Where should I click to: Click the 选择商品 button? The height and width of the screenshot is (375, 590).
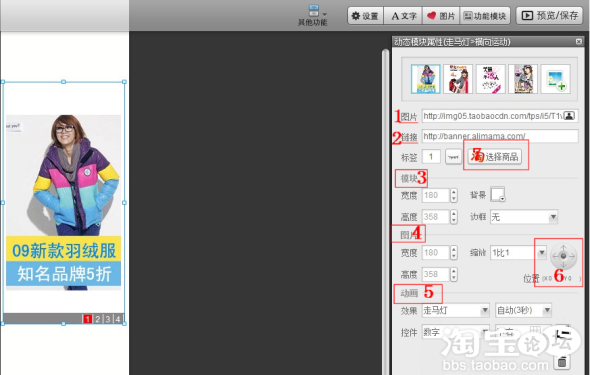[x=494, y=156]
